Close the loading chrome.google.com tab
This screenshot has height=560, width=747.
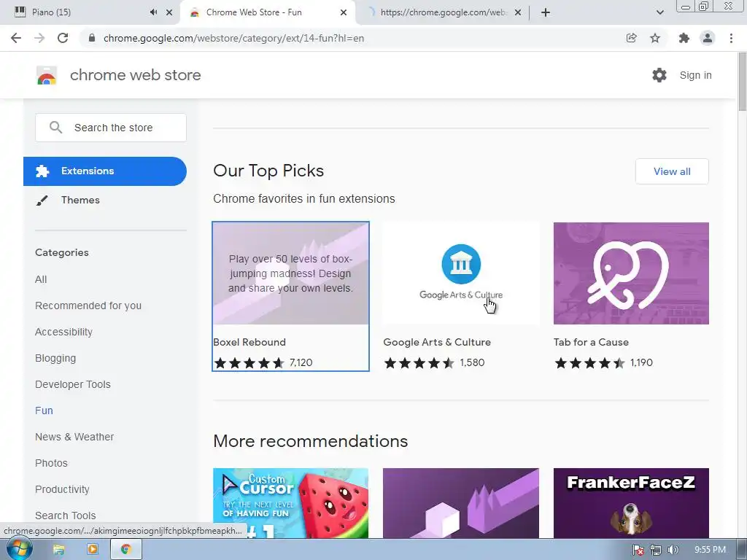518,12
